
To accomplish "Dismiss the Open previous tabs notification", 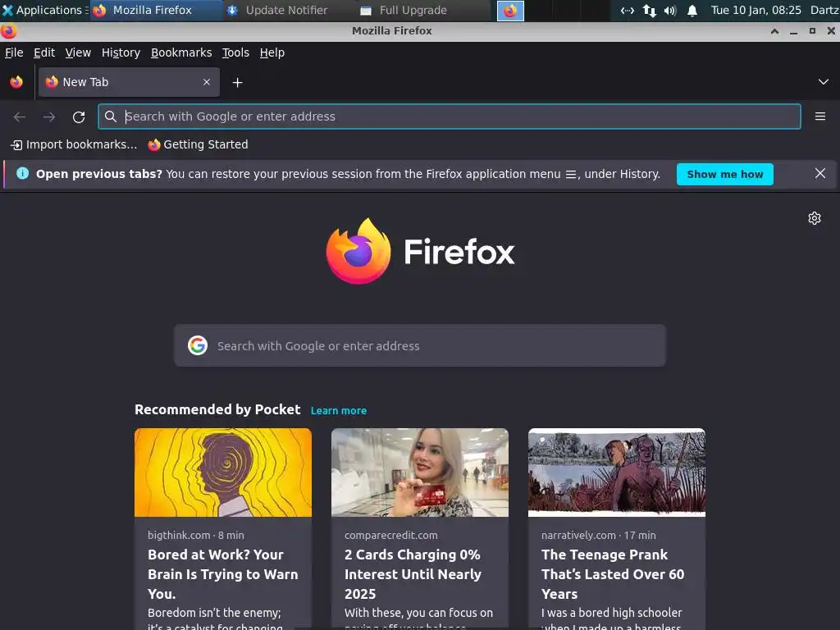I will coord(819,174).
